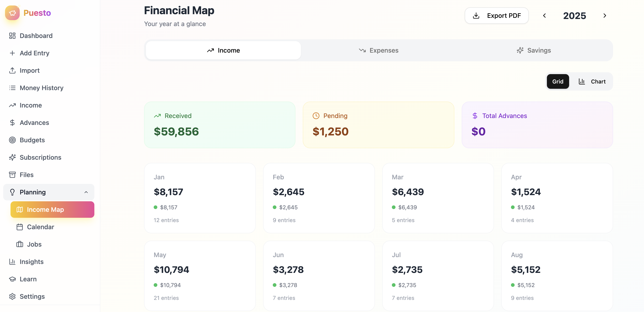This screenshot has height=312, width=644.
Task: Click the Dashboard grid icon in sidebar
Action: [12, 36]
